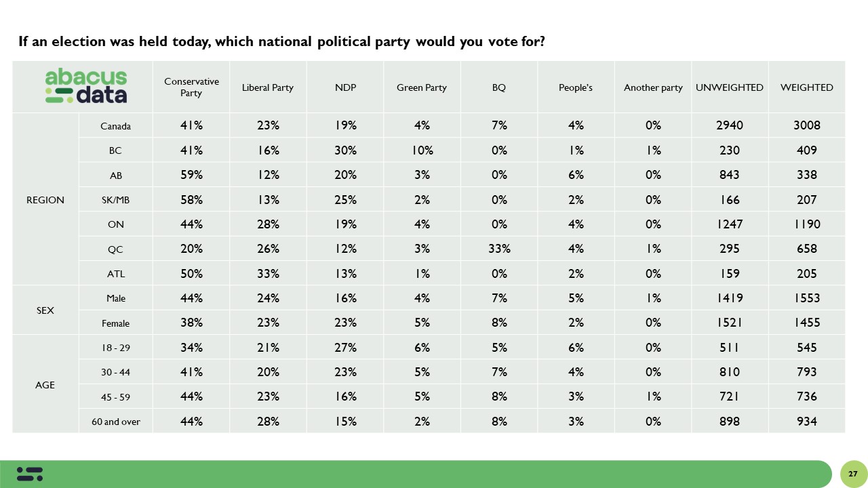
Task: Click the slide question title text
Action: click(281, 42)
